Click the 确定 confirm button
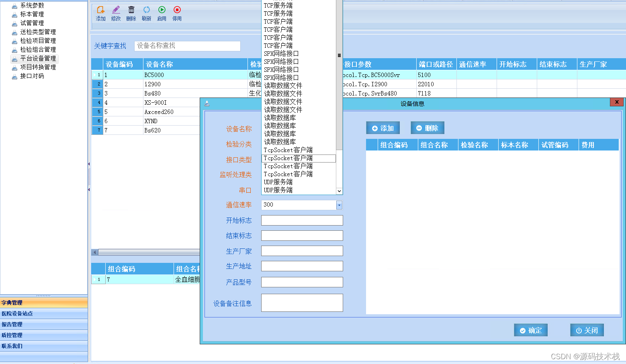The height and width of the screenshot is (364, 626). click(x=531, y=330)
